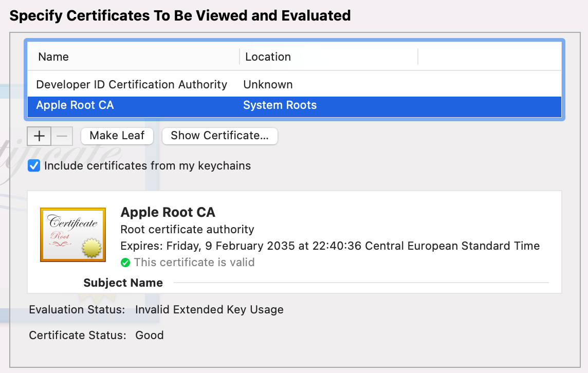This screenshot has height=373, width=588.
Task: Click the Subject Name section heading
Action: click(123, 283)
